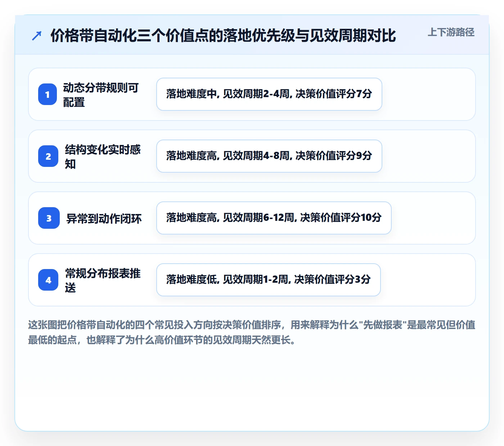Click the footnote paragraph starting with 这张图把价格带
The width and height of the screenshot is (504, 446).
(252, 332)
